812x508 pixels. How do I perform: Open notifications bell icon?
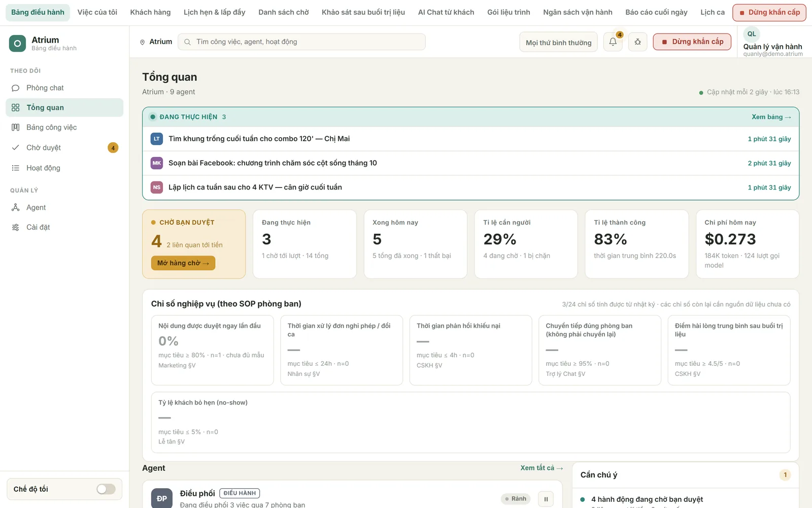[x=613, y=42]
